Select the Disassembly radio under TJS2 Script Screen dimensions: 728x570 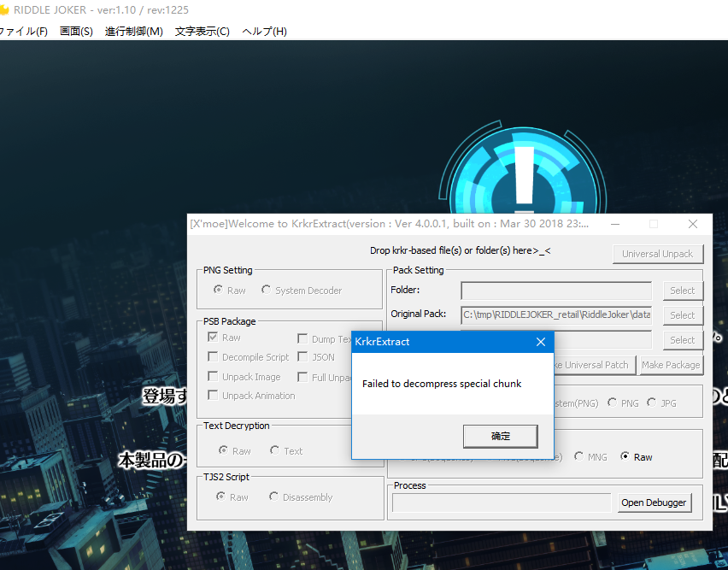point(273,497)
